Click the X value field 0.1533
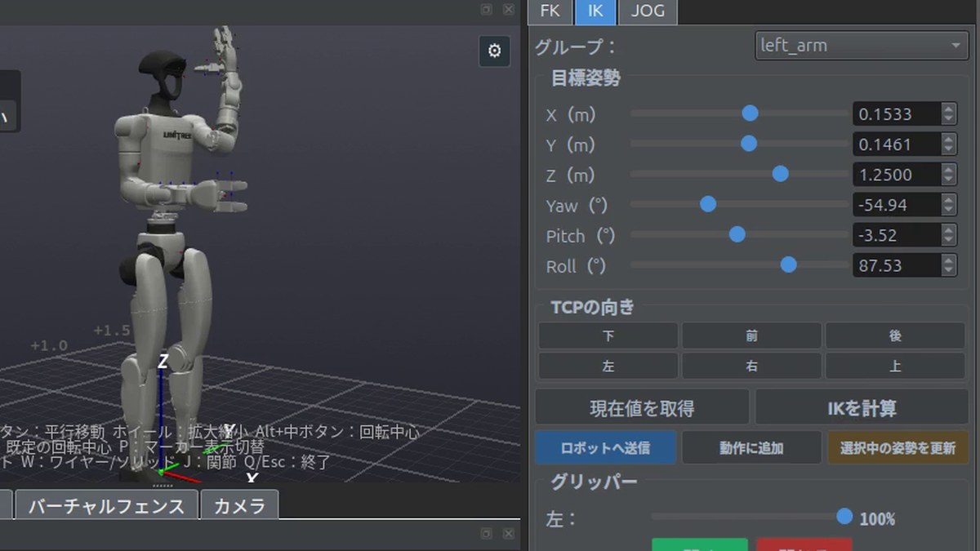 (x=897, y=113)
